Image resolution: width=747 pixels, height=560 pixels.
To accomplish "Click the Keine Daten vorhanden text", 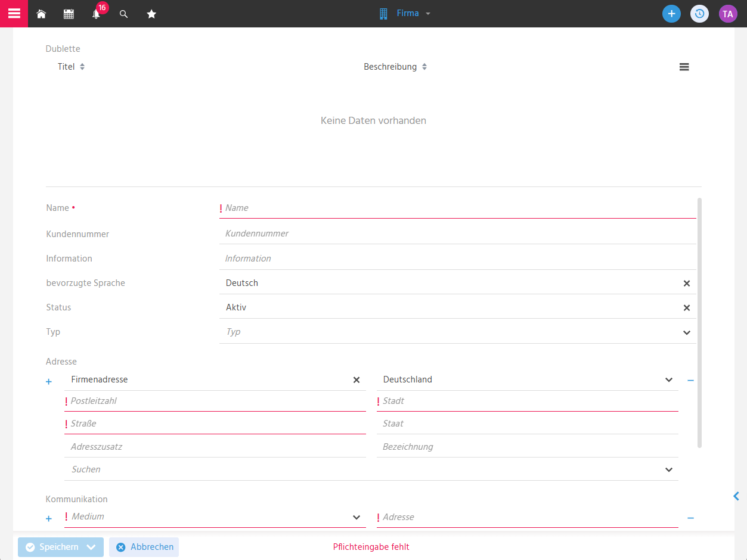I will point(373,120).
